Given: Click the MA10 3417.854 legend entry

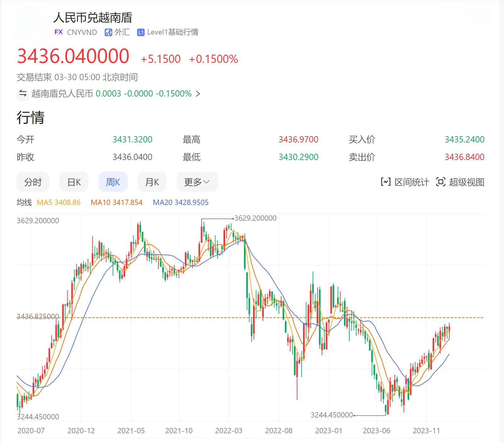Looking at the screenshot, I should point(117,202).
